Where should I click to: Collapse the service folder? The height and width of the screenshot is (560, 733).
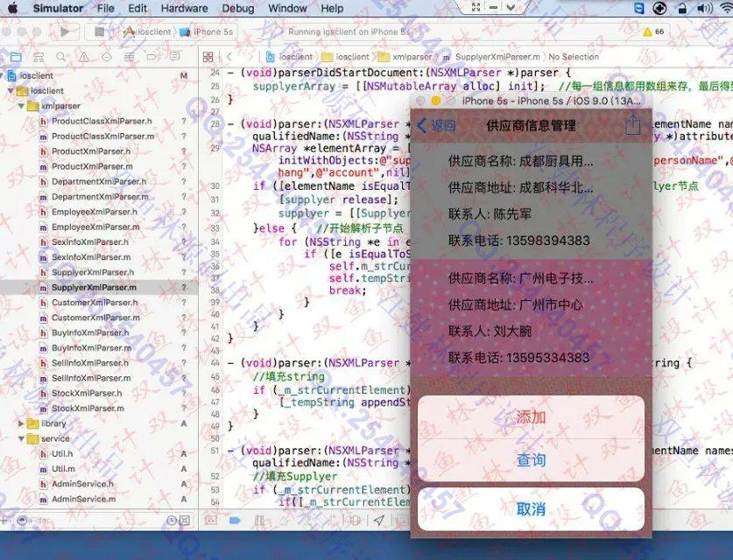tap(21, 438)
